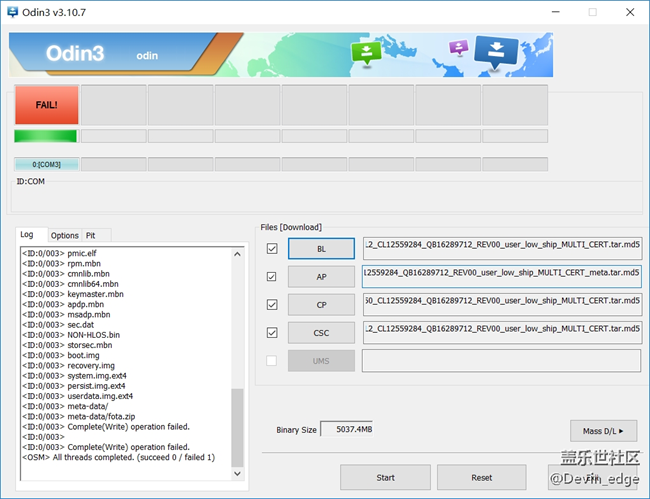This screenshot has height=499, width=650.
Task: Click the green download icon in banner
Action: pyautogui.click(x=366, y=53)
